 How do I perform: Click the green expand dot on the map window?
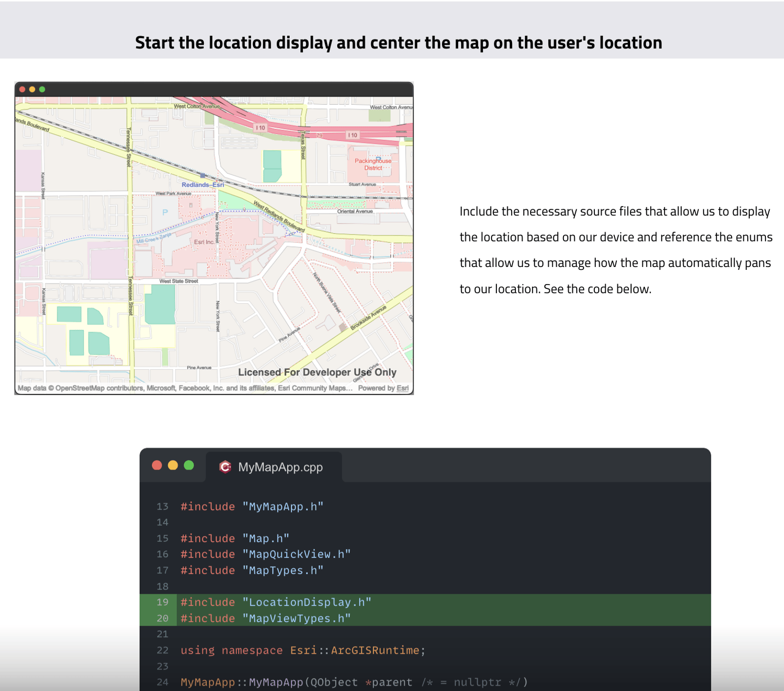click(x=43, y=89)
